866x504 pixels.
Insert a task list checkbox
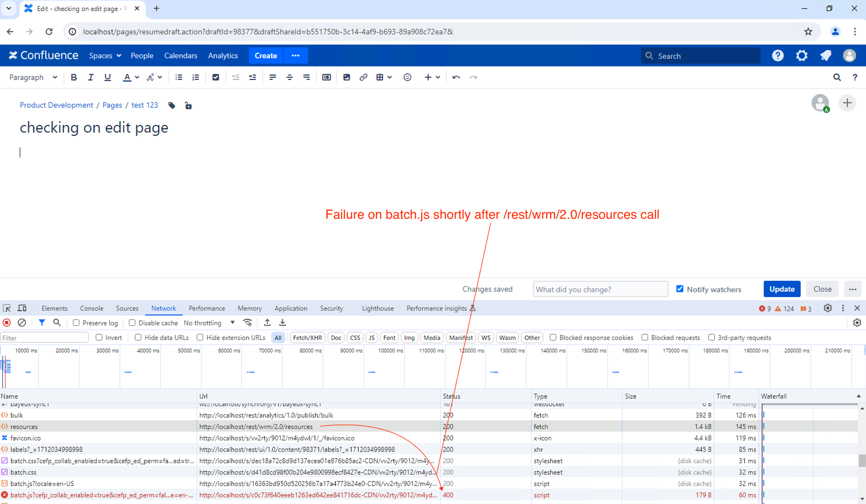216,77
